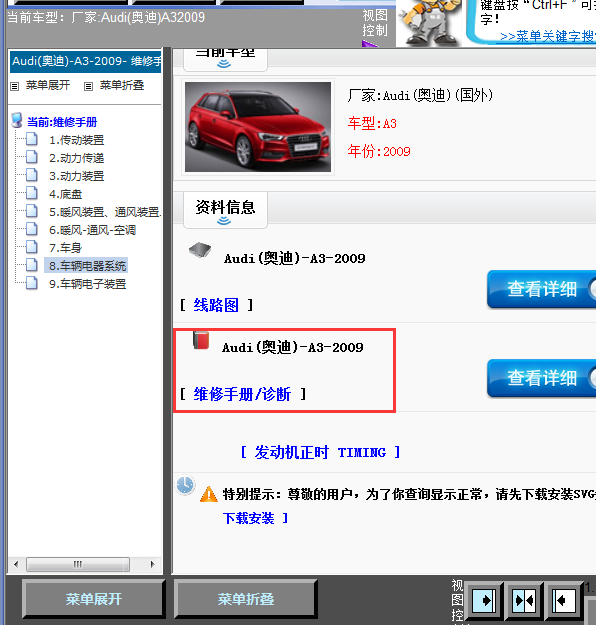Image resolution: width=596 pixels, height=625 pixels.
Task: Click red book icon beside second Audi(奥迪)-A3-2009
Action: (x=201, y=341)
